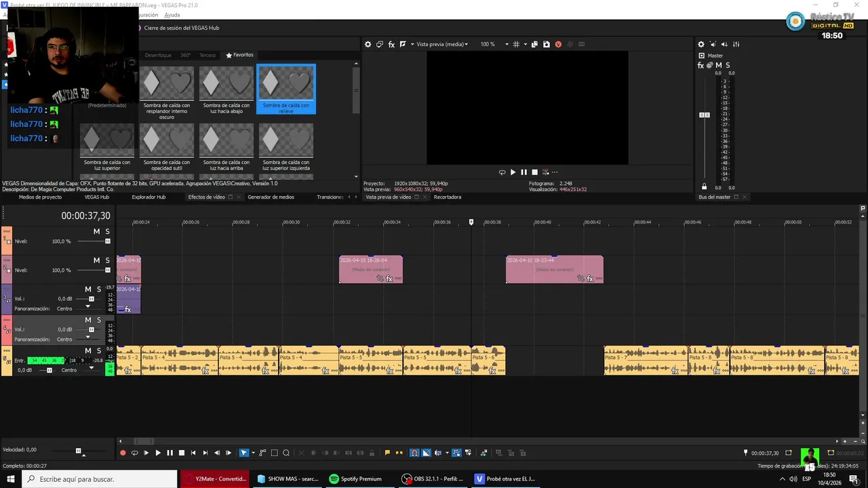Toggle loop playback in the timeline transport
The width and height of the screenshot is (868, 488).
134,453
